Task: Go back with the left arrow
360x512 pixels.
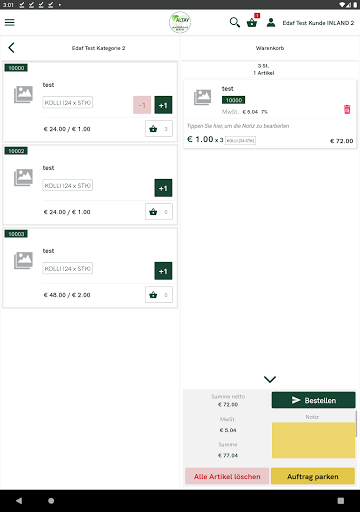Action: tap(11, 48)
